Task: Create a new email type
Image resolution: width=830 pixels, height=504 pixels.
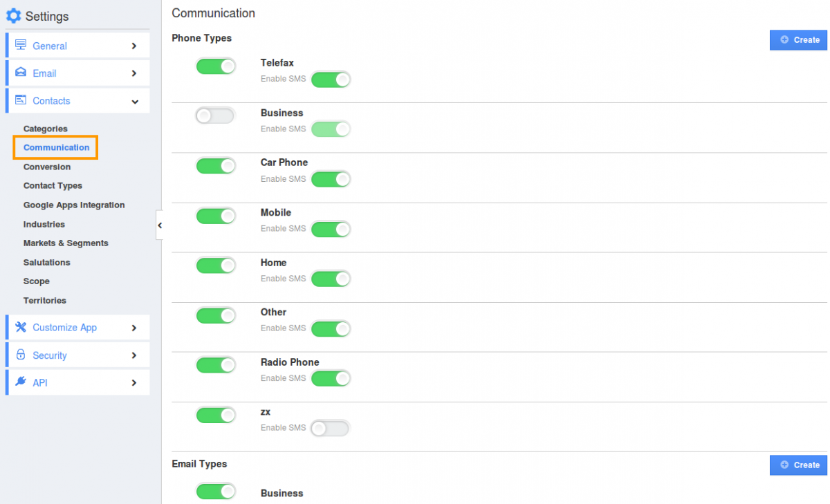Action: point(799,465)
